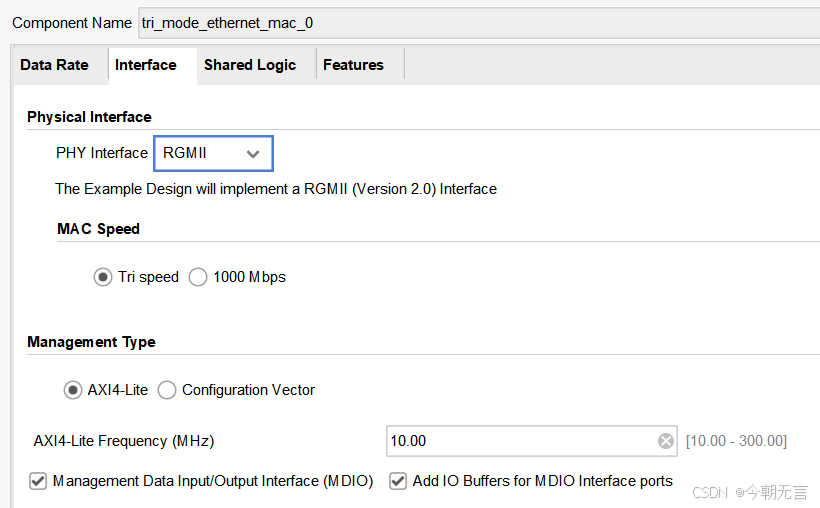Open the PHY Interface dropdown arrow
The width and height of the screenshot is (820, 508).
[253, 154]
